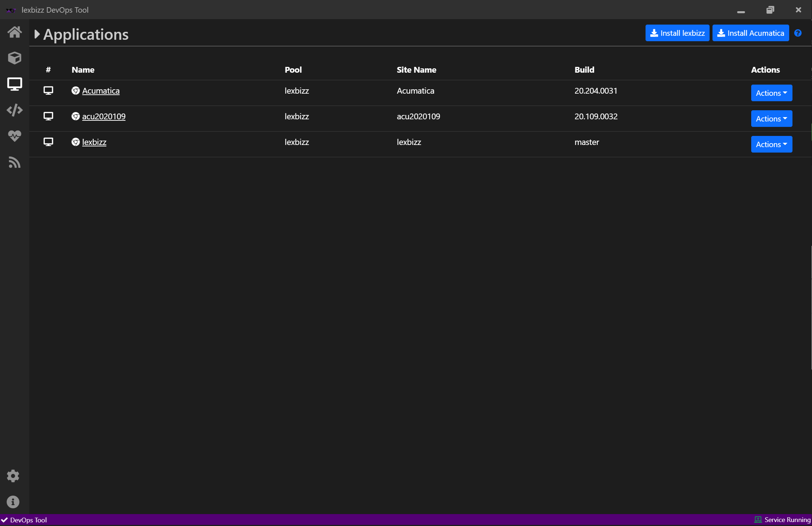Open Actions dropdown for the lexbizz row
The width and height of the screenshot is (812, 526).
771,144
